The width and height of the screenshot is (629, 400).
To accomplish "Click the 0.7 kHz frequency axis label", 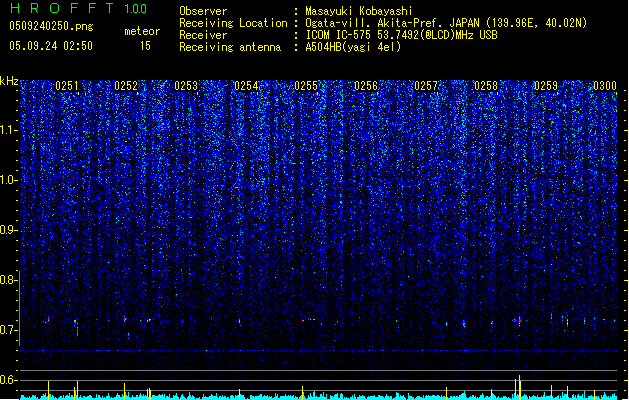I will coord(9,330).
